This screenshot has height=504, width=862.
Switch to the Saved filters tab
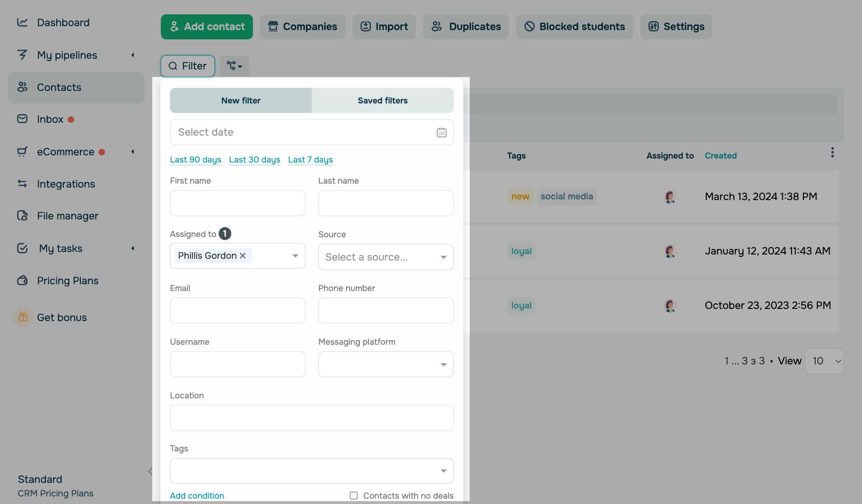383,101
